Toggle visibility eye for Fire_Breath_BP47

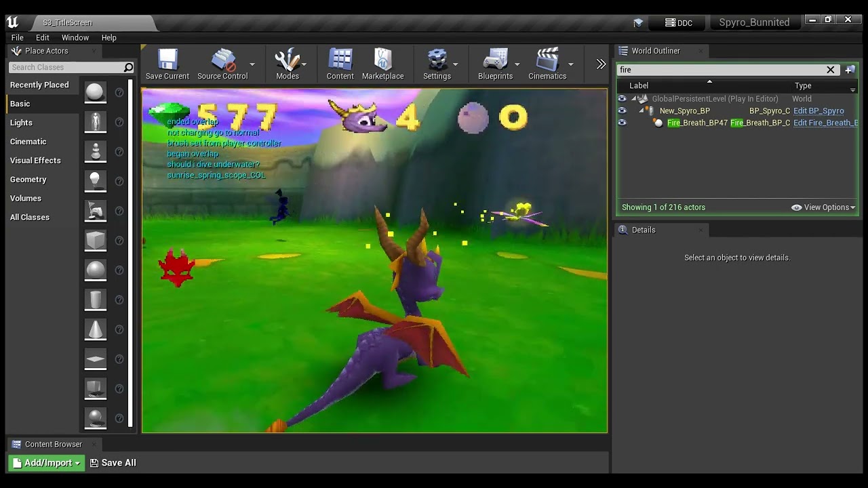point(622,123)
